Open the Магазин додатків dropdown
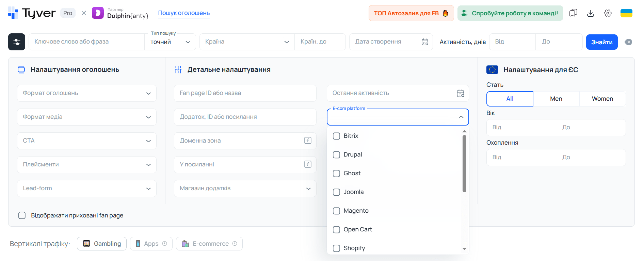The image size is (644, 261). coord(245,189)
